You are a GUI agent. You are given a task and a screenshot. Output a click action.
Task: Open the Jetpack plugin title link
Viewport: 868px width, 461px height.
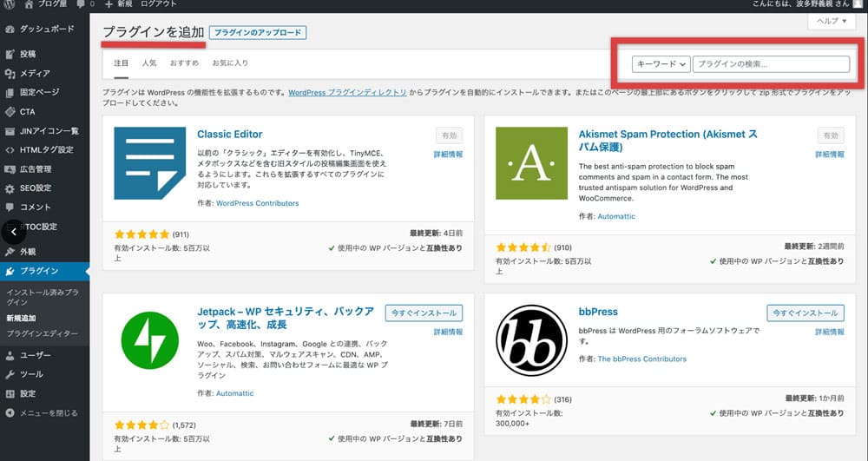286,319
